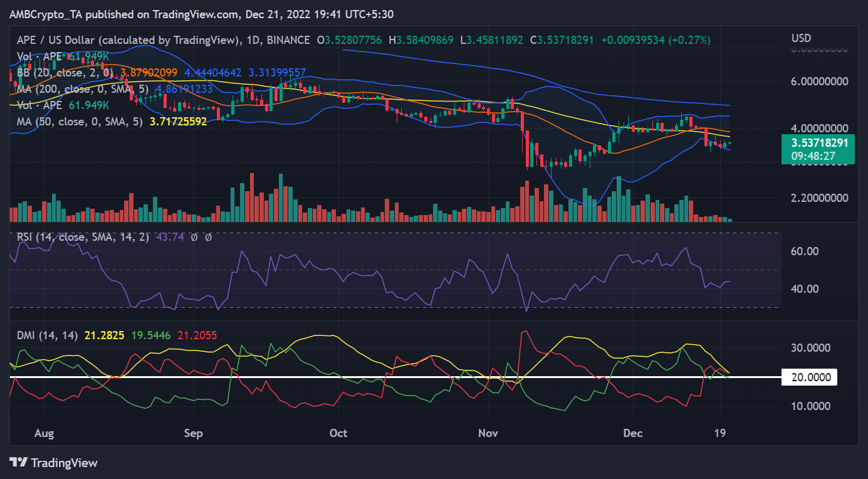868x479 pixels.
Task: Click the low price value L3.45811892
Action: tap(493, 39)
